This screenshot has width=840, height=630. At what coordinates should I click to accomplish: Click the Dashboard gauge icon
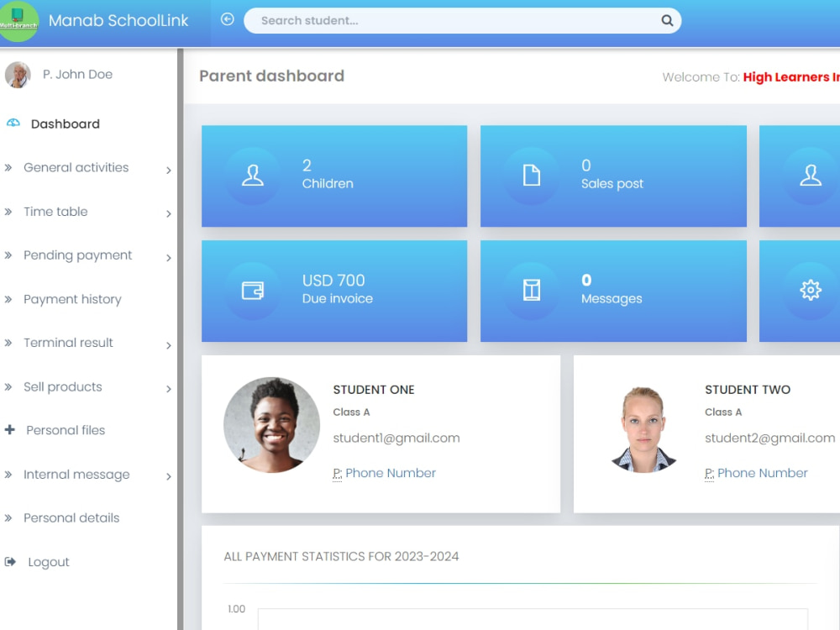(13, 123)
